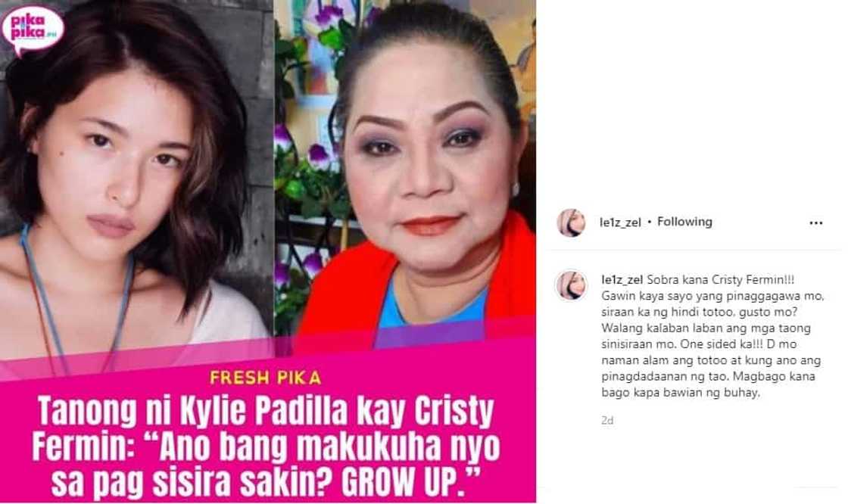This screenshot has height=504, width=848.
Task: Click the 2d timestamp under caption
Action: pyautogui.click(x=607, y=420)
